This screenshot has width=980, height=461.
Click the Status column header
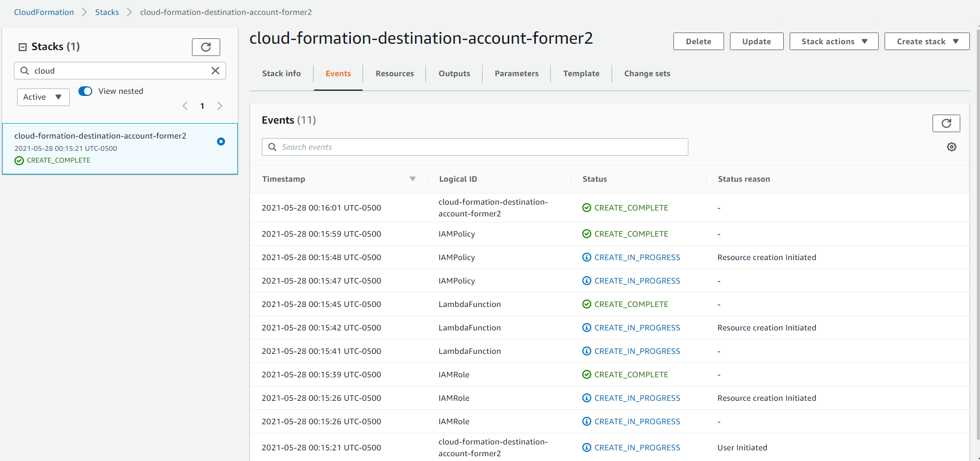click(x=595, y=179)
